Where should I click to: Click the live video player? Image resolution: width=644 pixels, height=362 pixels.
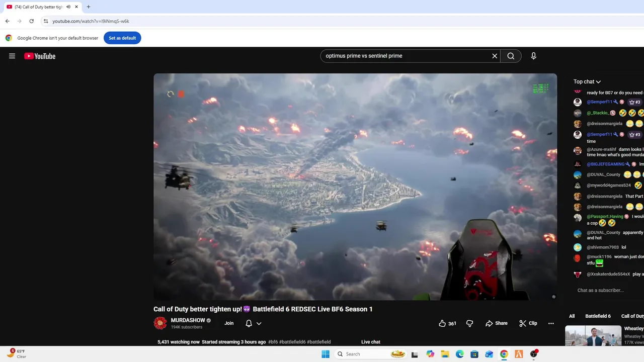pyautogui.click(x=355, y=187)
